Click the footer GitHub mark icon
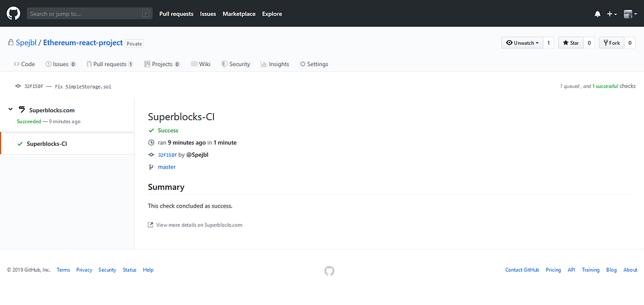 (x=330, y=270)
